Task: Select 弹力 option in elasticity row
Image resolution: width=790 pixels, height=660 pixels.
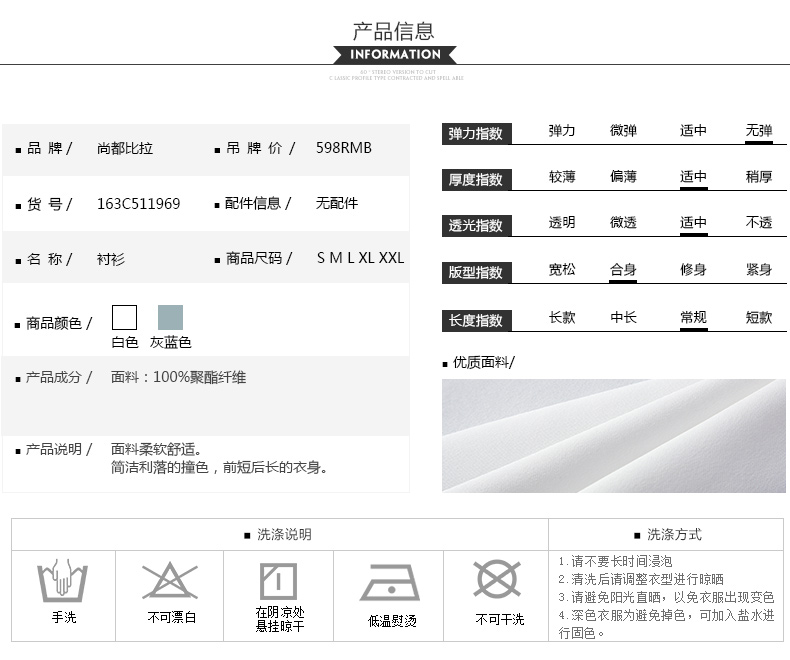Action: 562,131
